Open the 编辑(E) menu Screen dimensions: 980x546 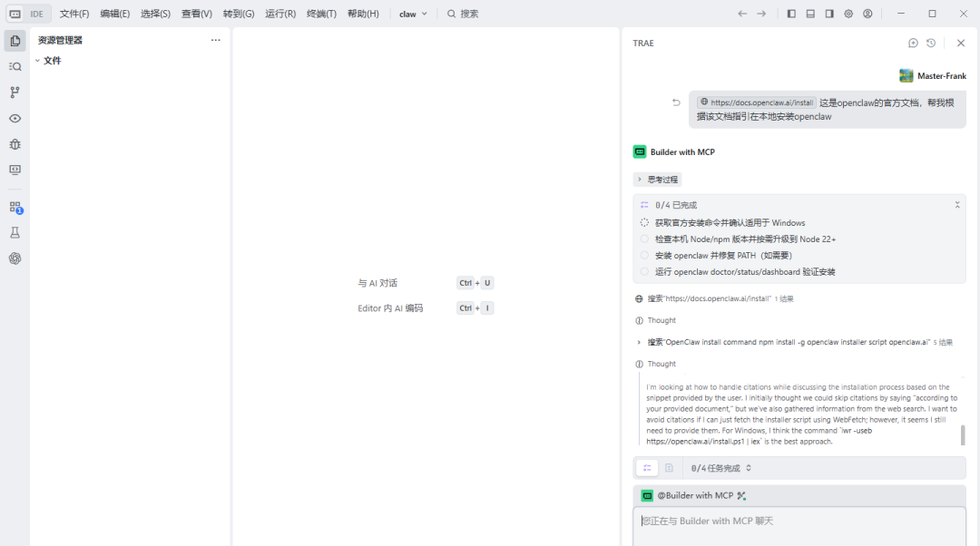point(115,14)
